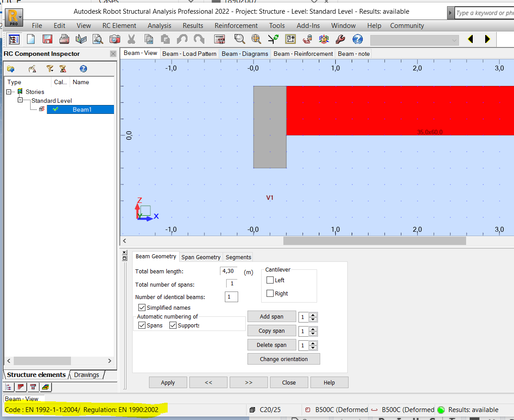Open the help globe icon on the toolbar
Screen dimensions: 514x420
(357, 39)
